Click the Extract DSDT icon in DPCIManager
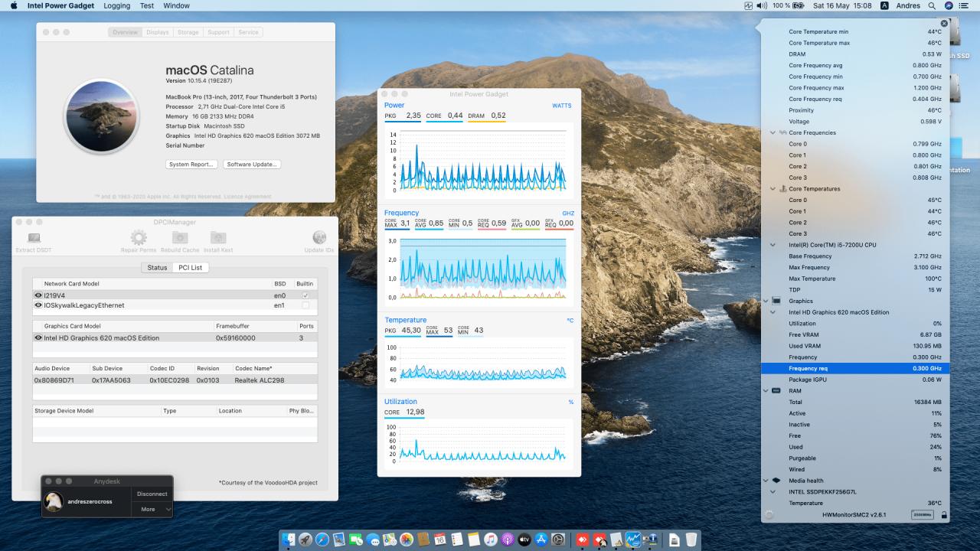The height and width of the screenshot is (551, 980). point(34,238)
